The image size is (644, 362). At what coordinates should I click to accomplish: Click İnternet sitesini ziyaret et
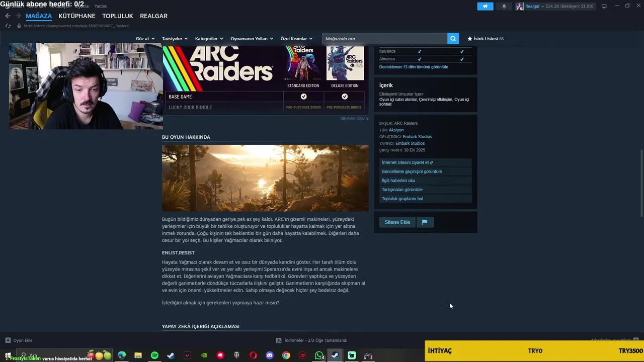[x=426, y=162]
